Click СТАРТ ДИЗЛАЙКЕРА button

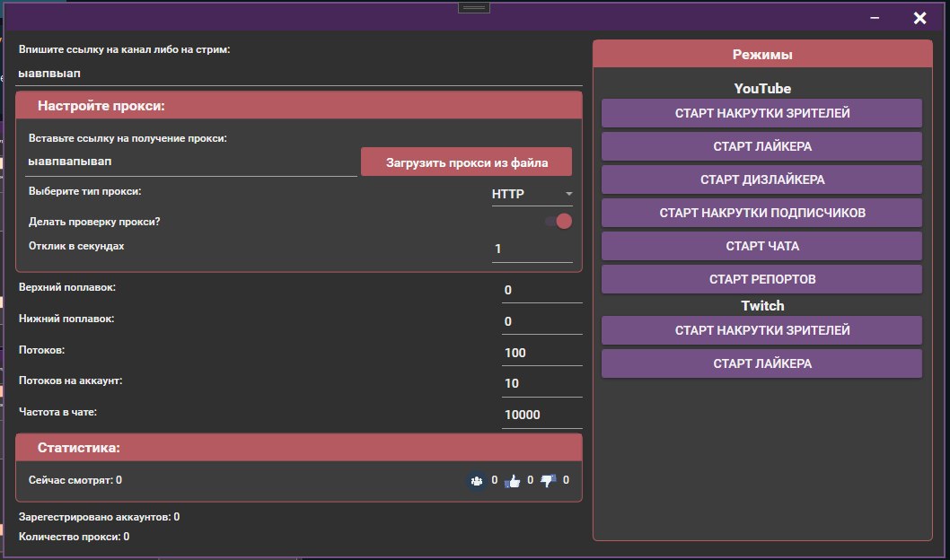click(x=761, y=179)
